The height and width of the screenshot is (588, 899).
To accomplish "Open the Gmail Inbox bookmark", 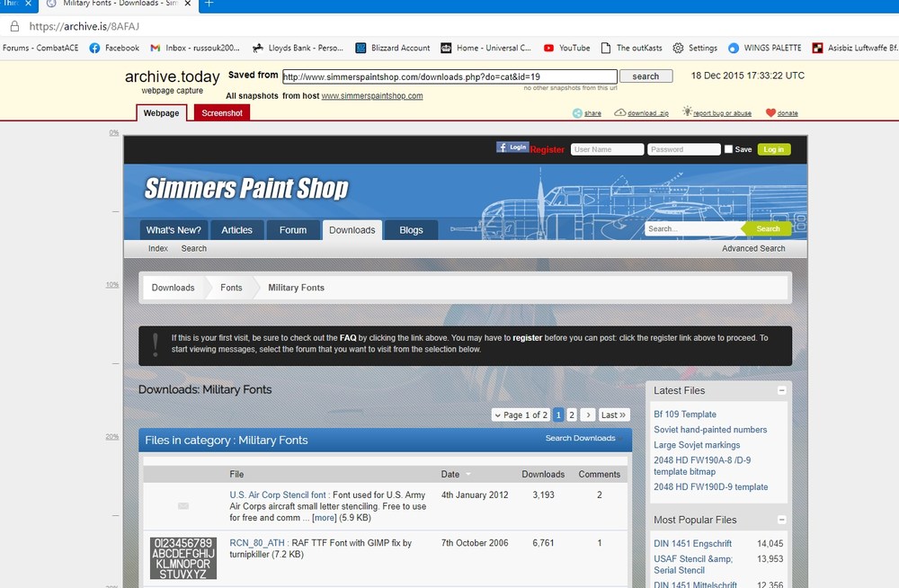I will click(x=195, y=49).
